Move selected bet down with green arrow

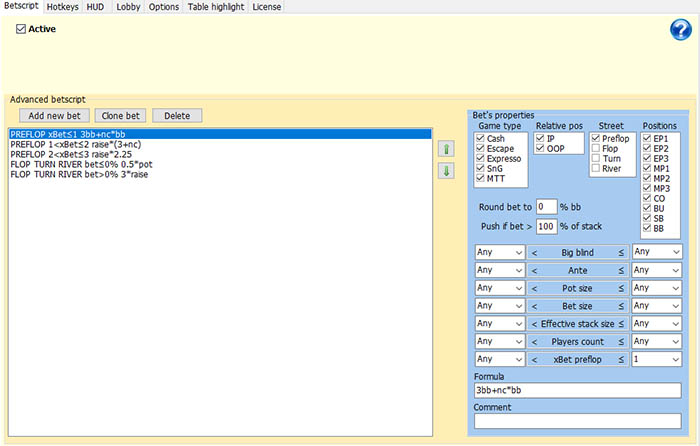(447, 171)
